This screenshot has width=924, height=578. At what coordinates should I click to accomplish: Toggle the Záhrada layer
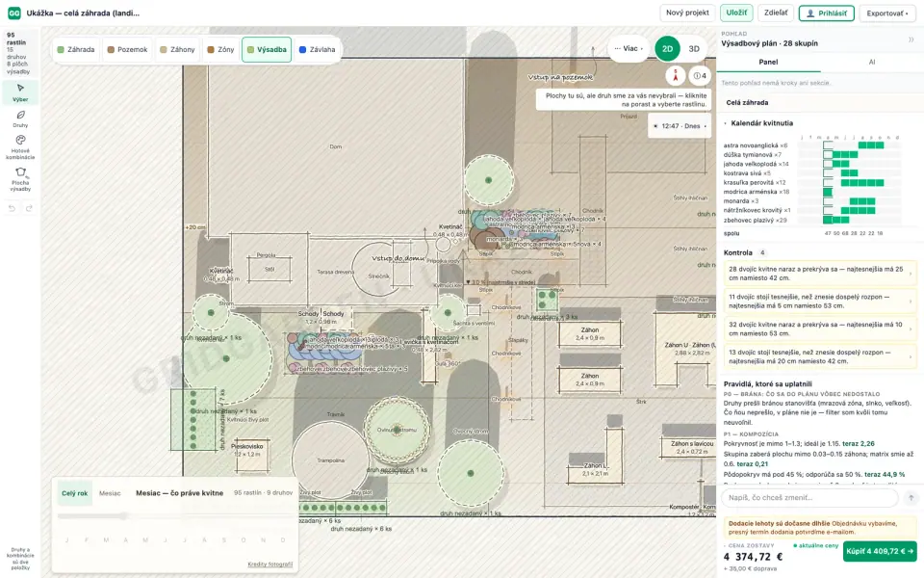click(x=76, y=49)
